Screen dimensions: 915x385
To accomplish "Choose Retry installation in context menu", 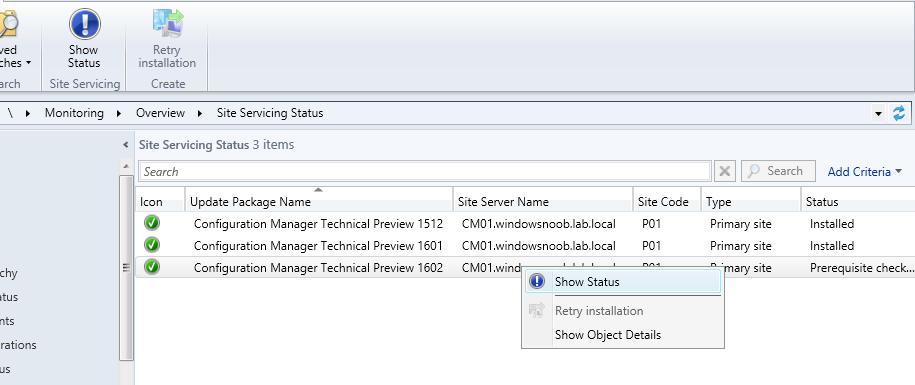I will pos(623,311).
